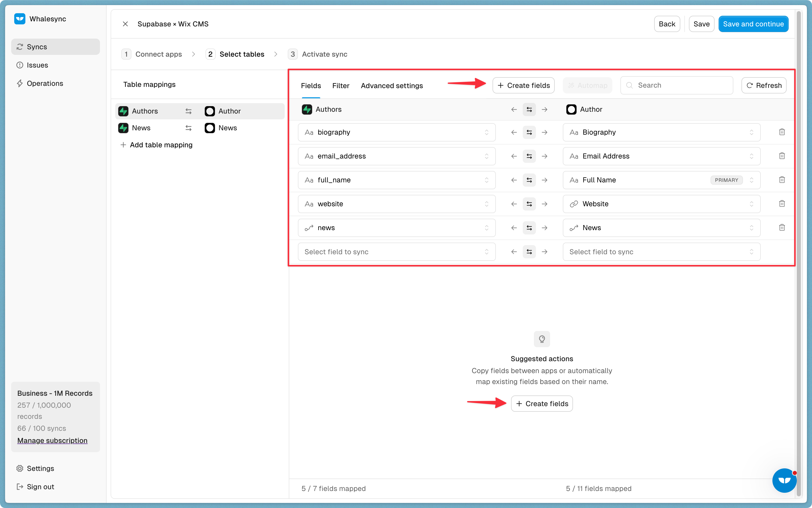Click the Back button

pyautogui.click(x=667, y=24)
